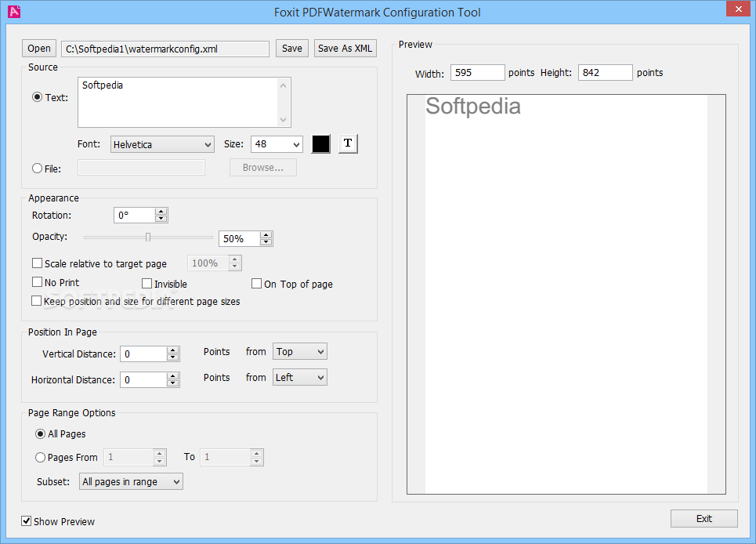756x544 pixels.
Task: Click the scale 100% value field
Action: click(x=208, y=263)
